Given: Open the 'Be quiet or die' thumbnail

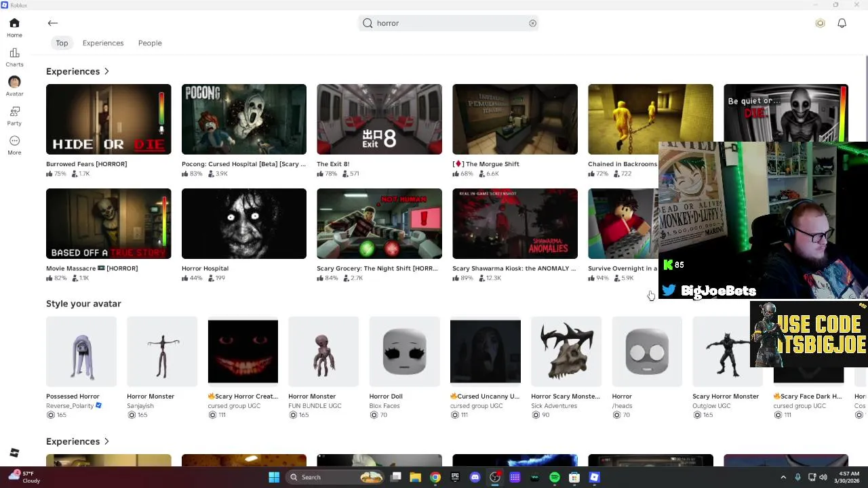Looking at the screenshot, I should tap(786, 113).
